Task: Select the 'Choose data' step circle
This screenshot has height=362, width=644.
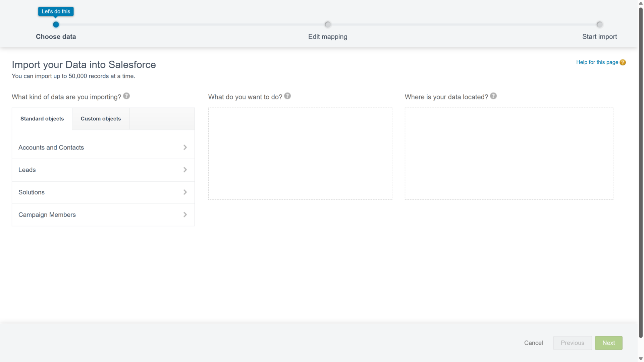Action: [x=56, y=24]
